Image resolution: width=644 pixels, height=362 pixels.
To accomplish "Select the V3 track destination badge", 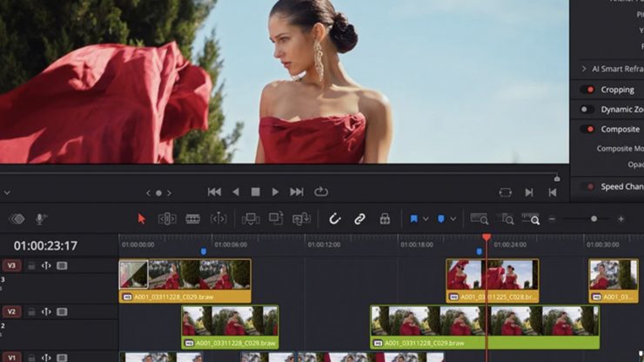I will point(11,265).
